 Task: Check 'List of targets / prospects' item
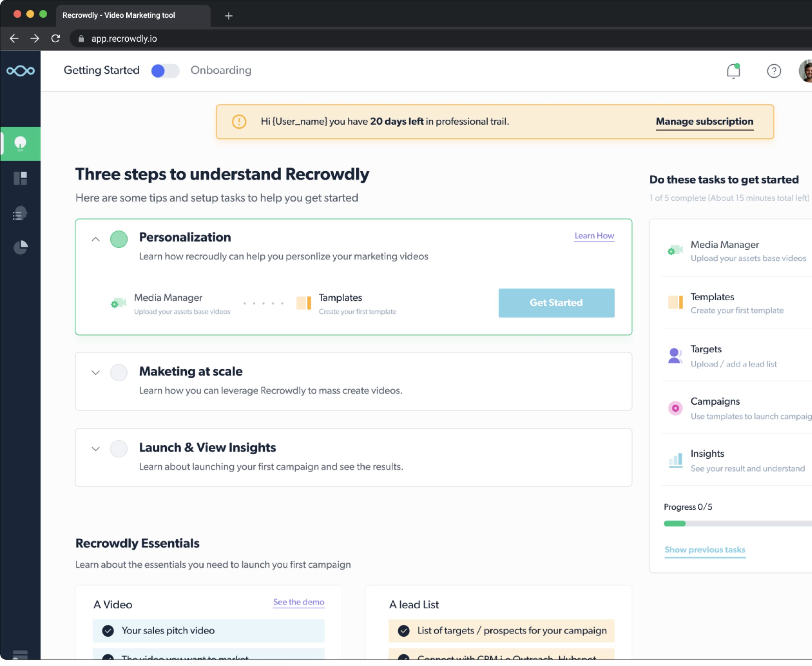point(403,630)
